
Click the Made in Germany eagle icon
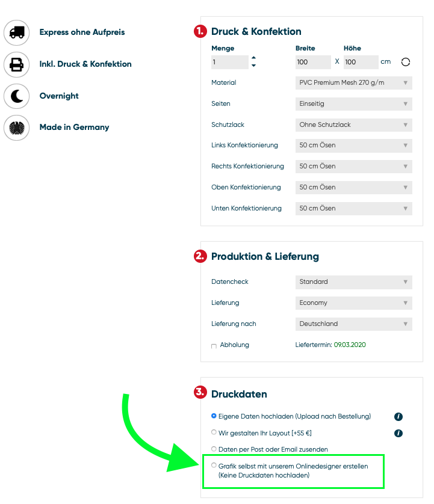17,128
